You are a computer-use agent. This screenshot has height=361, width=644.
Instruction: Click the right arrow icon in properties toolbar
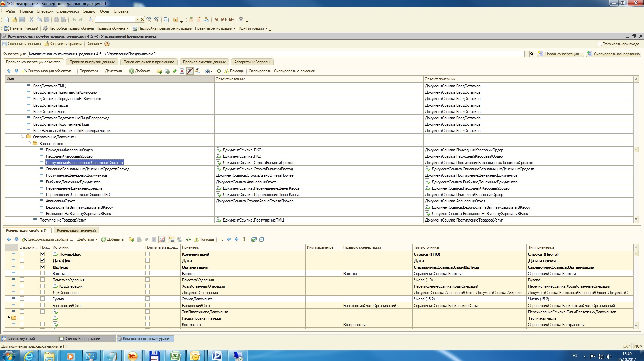pyautogui.click(x=236, y=239)
